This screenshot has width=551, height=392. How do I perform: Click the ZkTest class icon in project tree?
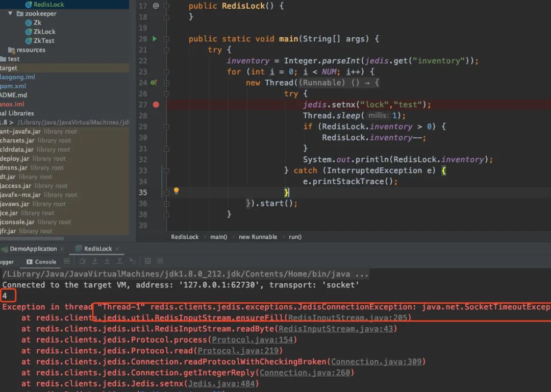[x=29, y=41]
